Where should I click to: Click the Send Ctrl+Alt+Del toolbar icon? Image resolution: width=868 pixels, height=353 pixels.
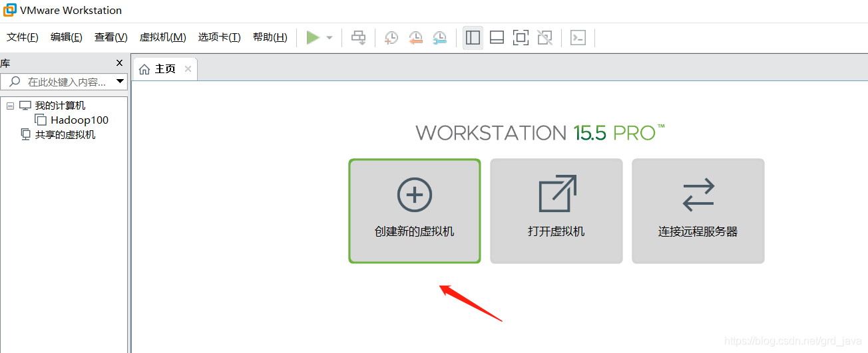click(359, 38)
